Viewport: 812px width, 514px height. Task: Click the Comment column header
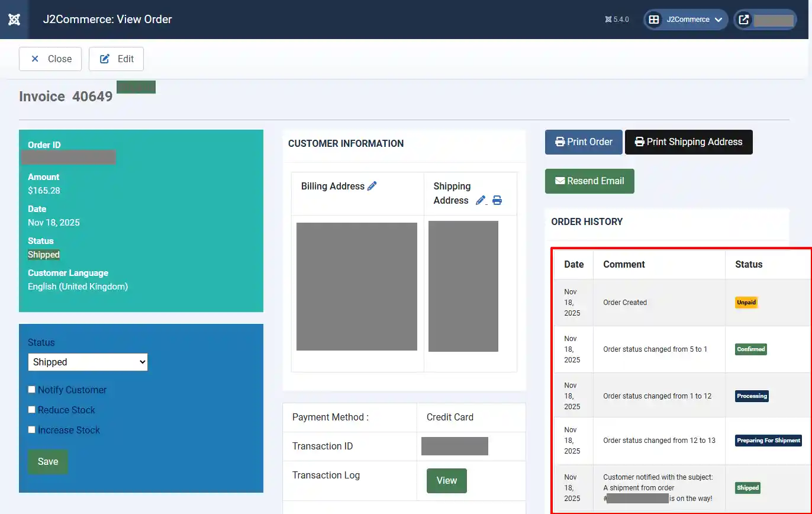[x=624, y=265]
